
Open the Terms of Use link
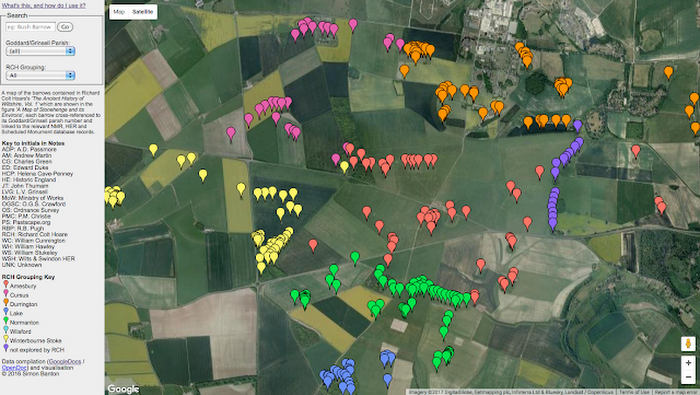point(634,392)
